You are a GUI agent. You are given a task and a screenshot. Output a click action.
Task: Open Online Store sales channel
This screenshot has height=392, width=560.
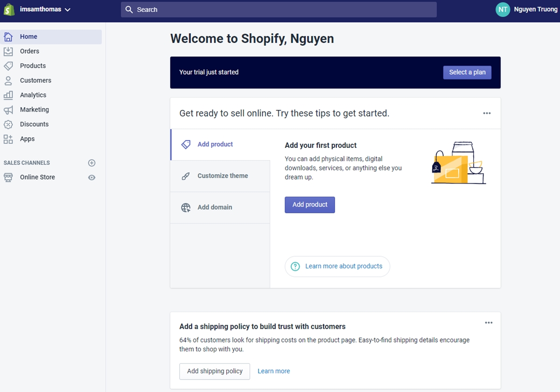point(37,177)
